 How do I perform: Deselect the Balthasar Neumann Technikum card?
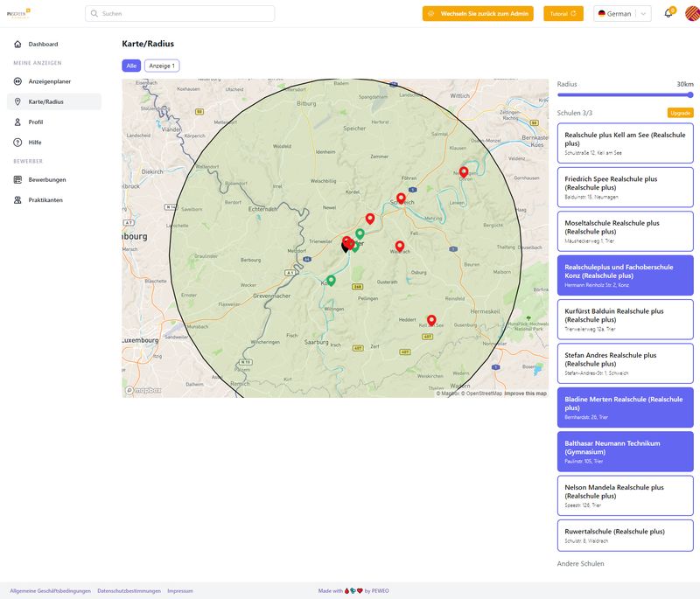pyautogui.click(x=625, y=451)
